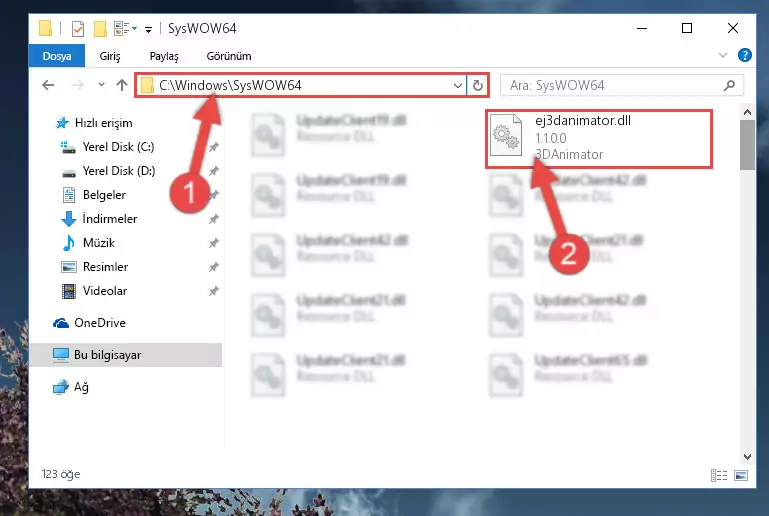
Task: Expand the ribbon with the chevron
Action: coord(723,55)
